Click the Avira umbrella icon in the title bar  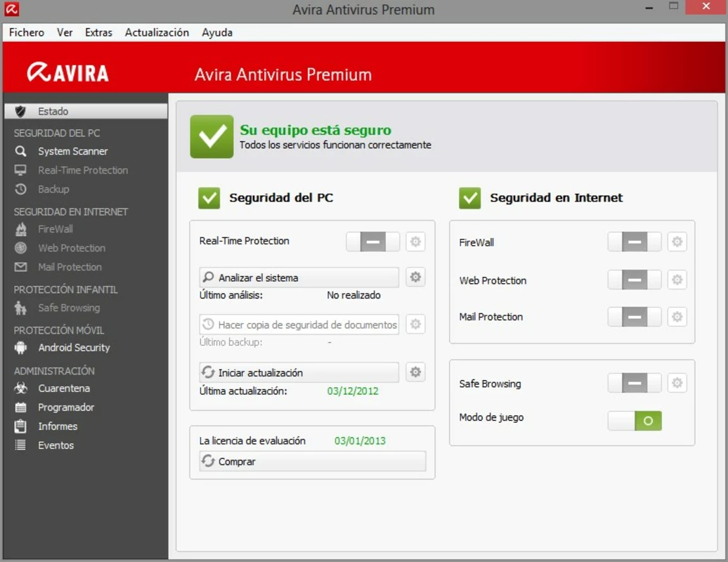click(12, 9)
